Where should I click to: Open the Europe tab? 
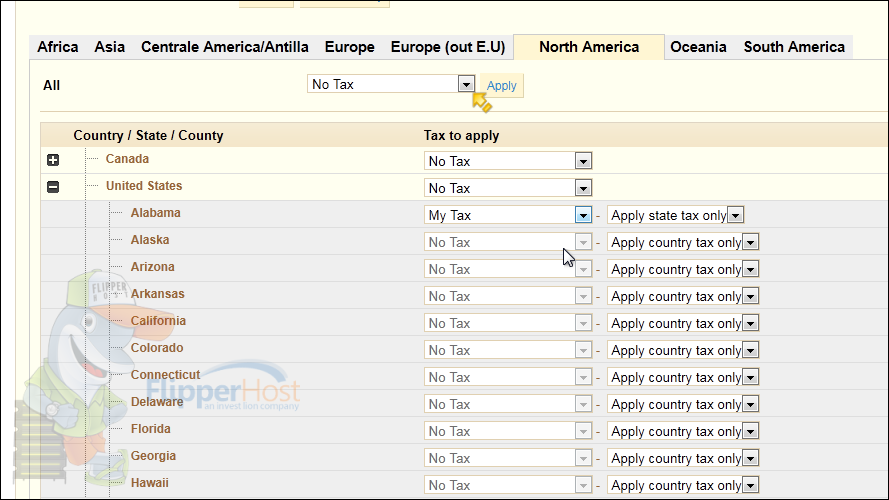pos(349,47)
